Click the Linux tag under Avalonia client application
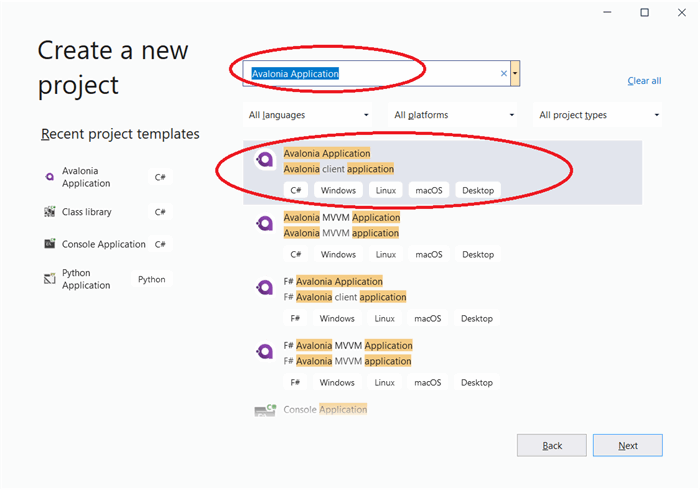Image resolution: width=700 pixels, height=490 pixels. (386, 191)
